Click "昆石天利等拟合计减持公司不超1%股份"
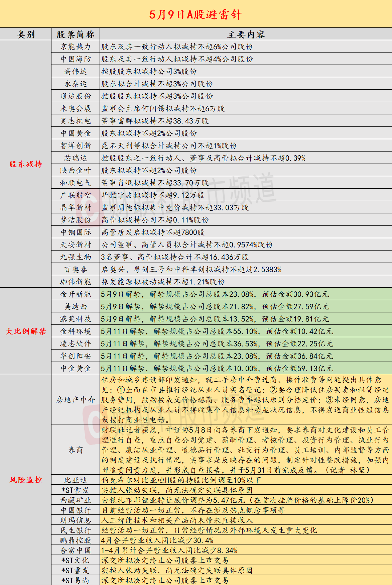This screenshot has height=585, width=392. click(169, 145)
